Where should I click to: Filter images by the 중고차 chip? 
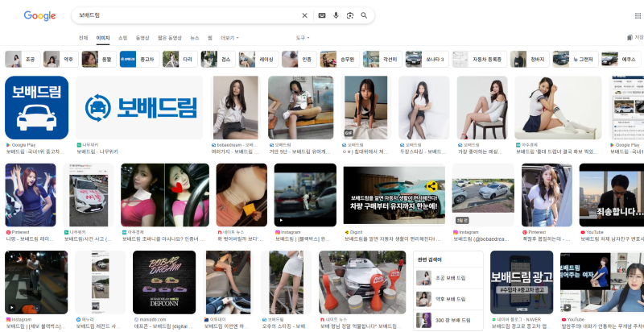click(x=139, y=59)
